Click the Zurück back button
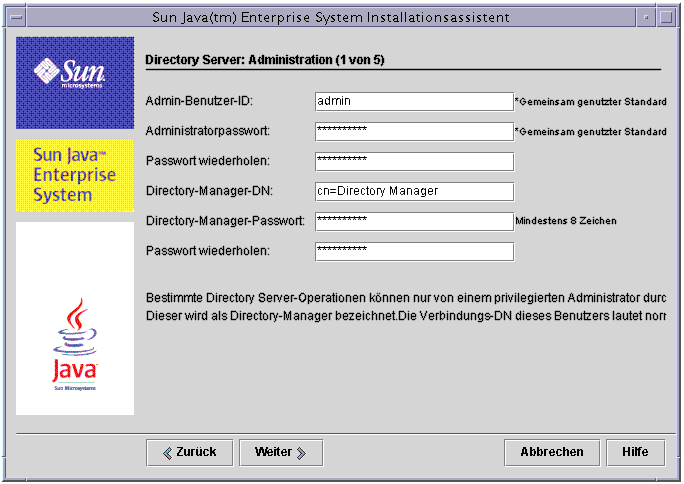684x484 pixels. point(190,453)
